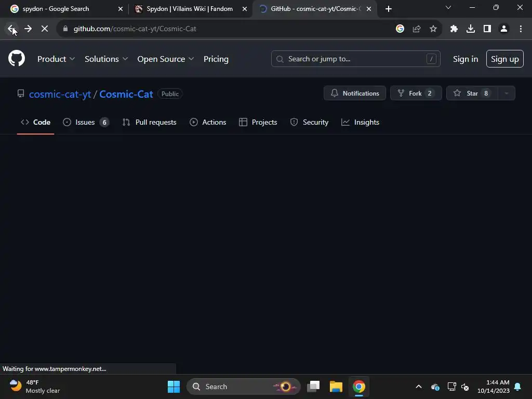Focus the Search or jump to field
The image size is (532, 399).
point(355,59)
